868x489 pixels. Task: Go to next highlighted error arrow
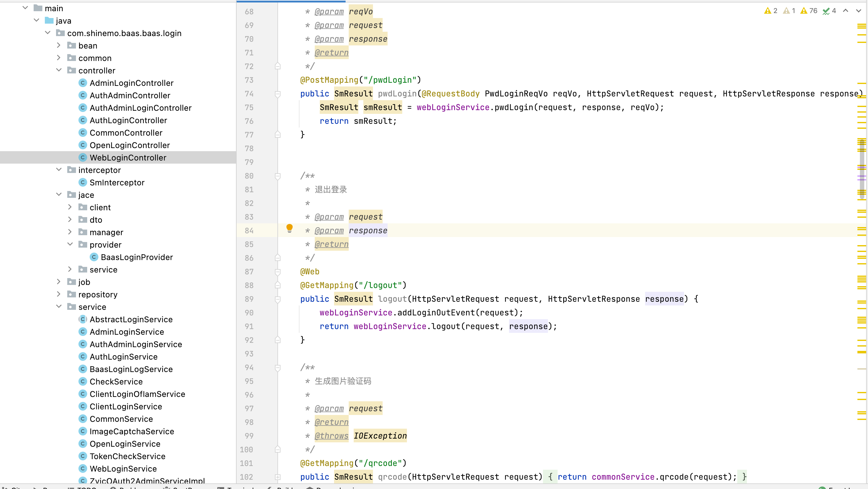click(x=858, y=11)
